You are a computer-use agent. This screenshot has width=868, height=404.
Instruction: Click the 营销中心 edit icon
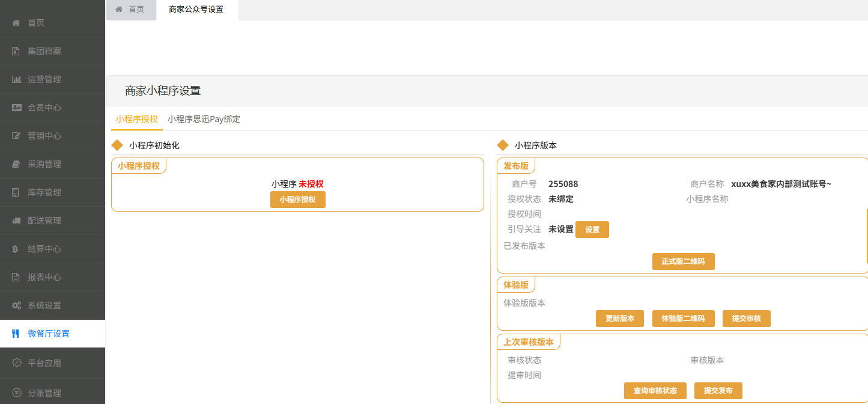[16, 136]
